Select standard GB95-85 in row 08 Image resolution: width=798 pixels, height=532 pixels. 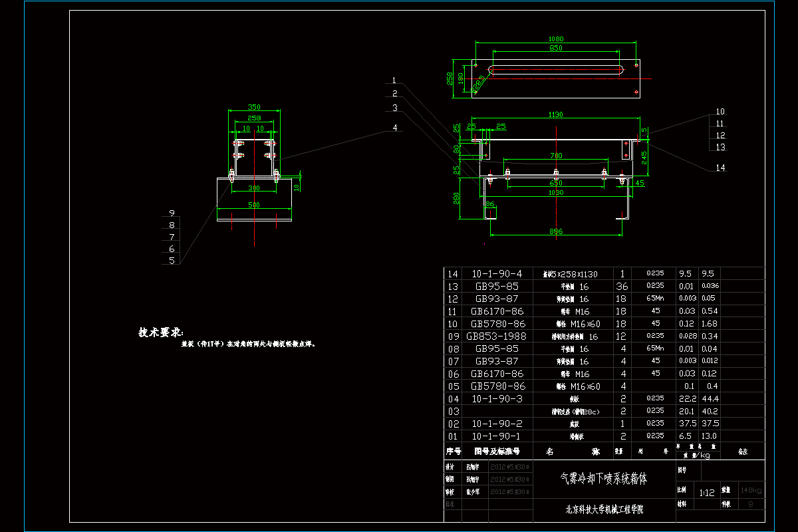[498, 348]
